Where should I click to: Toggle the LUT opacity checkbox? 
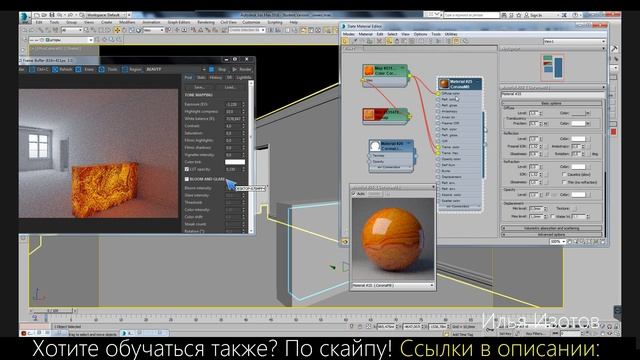(187, 169)
